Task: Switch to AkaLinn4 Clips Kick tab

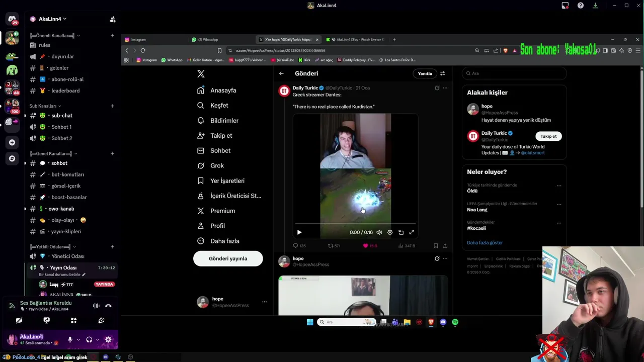Action: tap(355, 40)
